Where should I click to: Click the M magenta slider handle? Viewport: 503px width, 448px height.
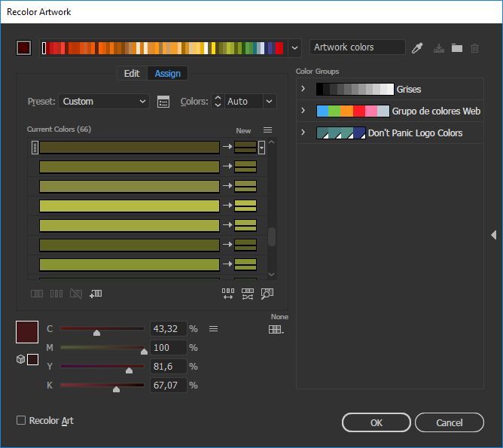click(x=144, y=352)
